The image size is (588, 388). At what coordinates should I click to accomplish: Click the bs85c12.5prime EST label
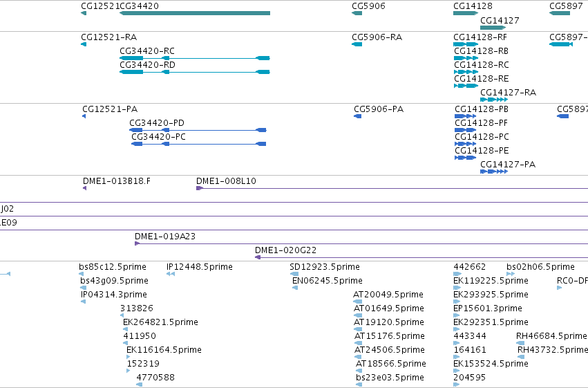pyautogui.click(x=113, y=267)
